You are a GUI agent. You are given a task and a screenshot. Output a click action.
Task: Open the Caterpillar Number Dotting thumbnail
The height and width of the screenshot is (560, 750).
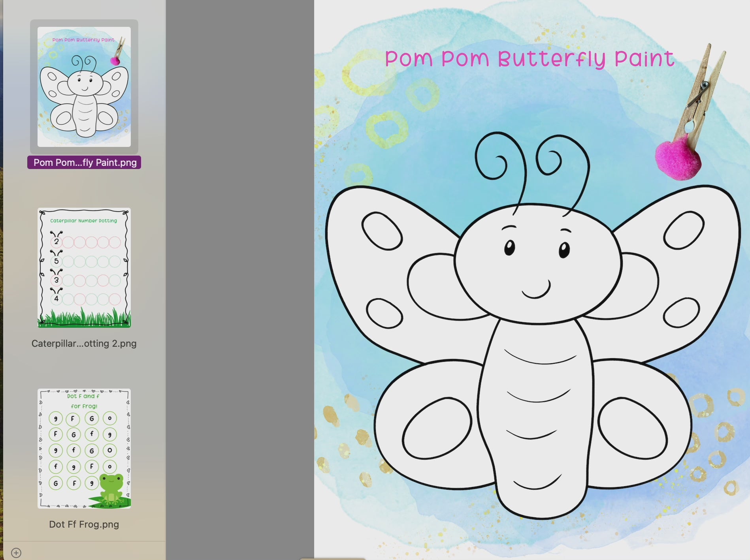click(84, 268)
